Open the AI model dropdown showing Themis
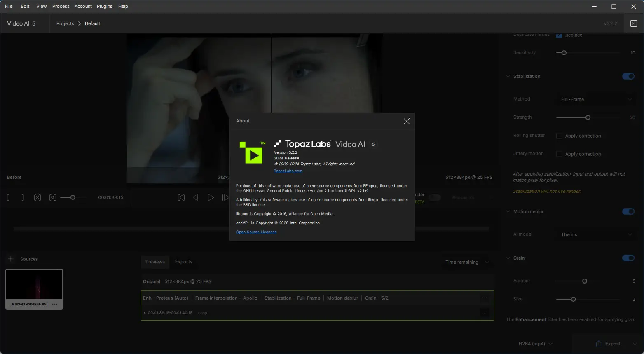 [x=595, y=234]
